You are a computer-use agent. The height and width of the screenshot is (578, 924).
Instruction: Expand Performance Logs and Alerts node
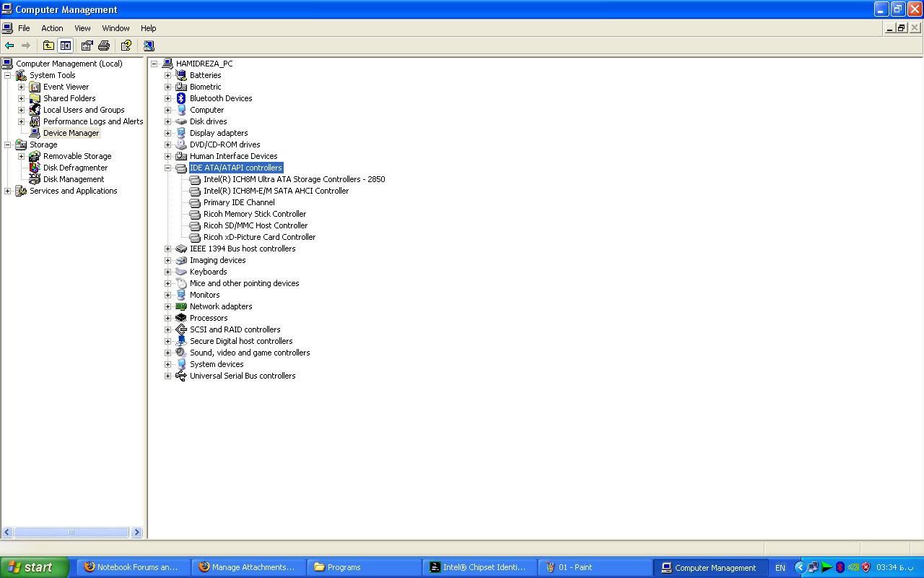(x=22, y=121)
